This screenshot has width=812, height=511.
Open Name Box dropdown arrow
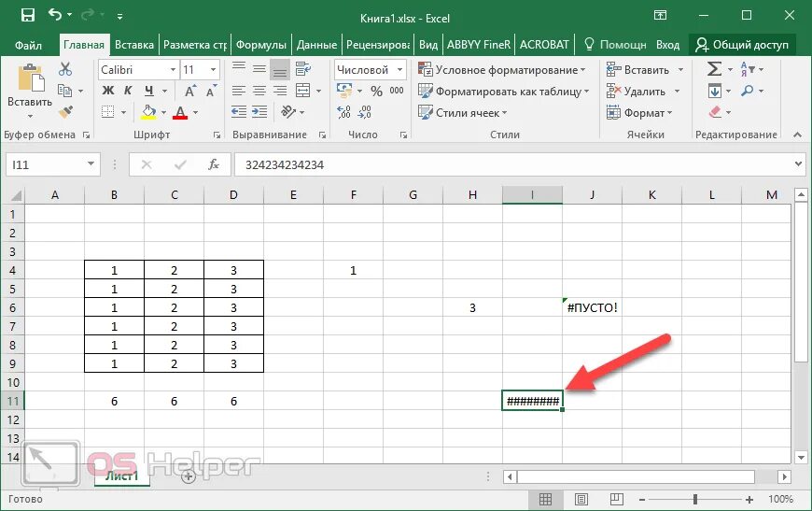click(x=91, y=164)
